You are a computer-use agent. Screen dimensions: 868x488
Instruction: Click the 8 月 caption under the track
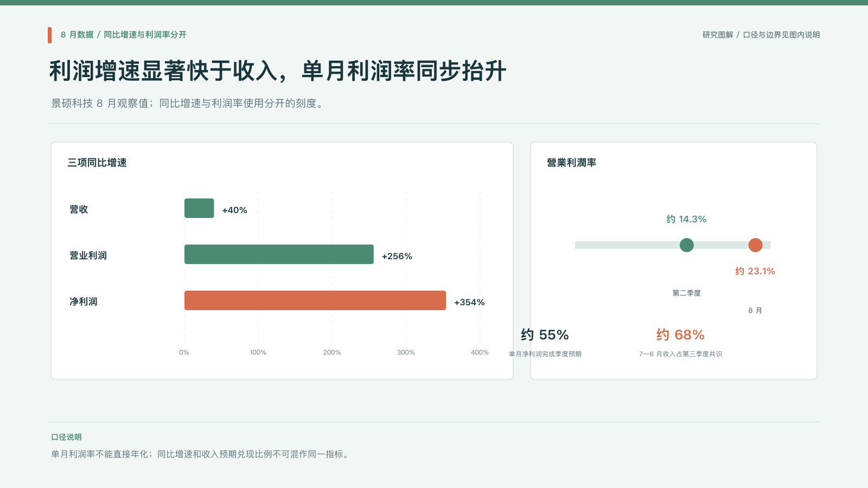[755, 311]
